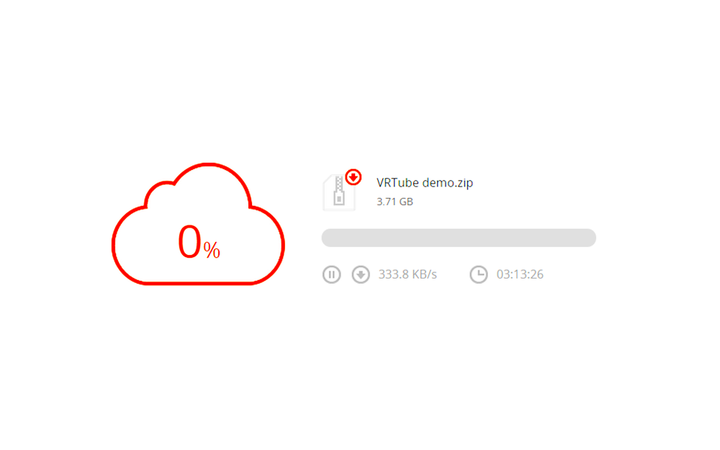Click the small left bump of cloud
Image resolution: width=720 pixels, height=450 pixels.
pyautogui.click(x=160, y=194)
